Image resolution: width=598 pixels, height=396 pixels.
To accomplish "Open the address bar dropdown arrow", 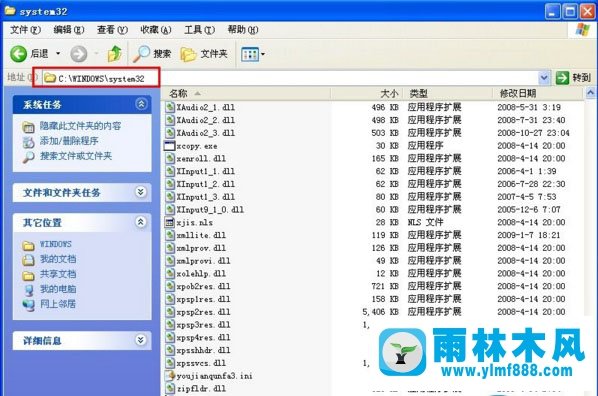I will coord(544,78).
